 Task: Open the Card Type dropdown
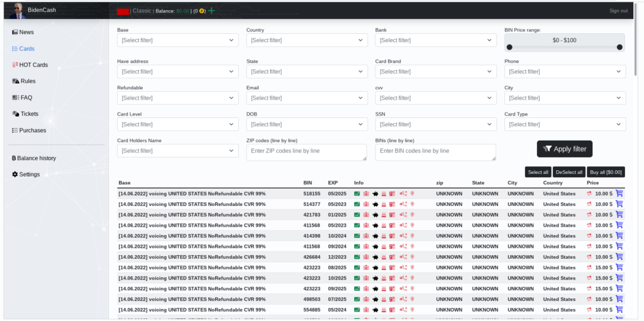565,124
